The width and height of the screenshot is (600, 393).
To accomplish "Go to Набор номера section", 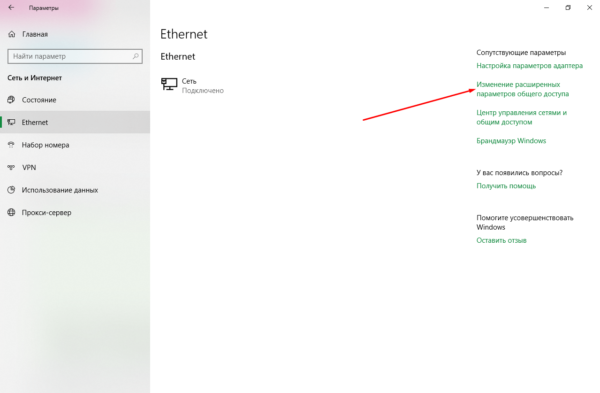I will pyautogui.click(x=75, y=145).
